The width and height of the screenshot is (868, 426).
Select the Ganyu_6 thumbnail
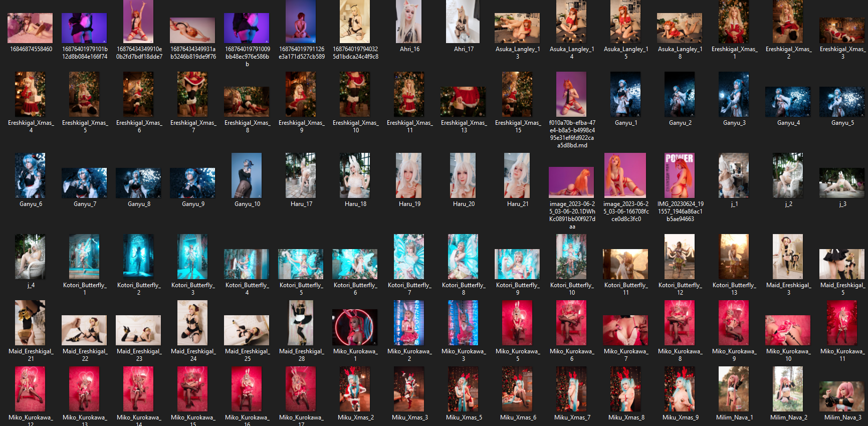31,175
